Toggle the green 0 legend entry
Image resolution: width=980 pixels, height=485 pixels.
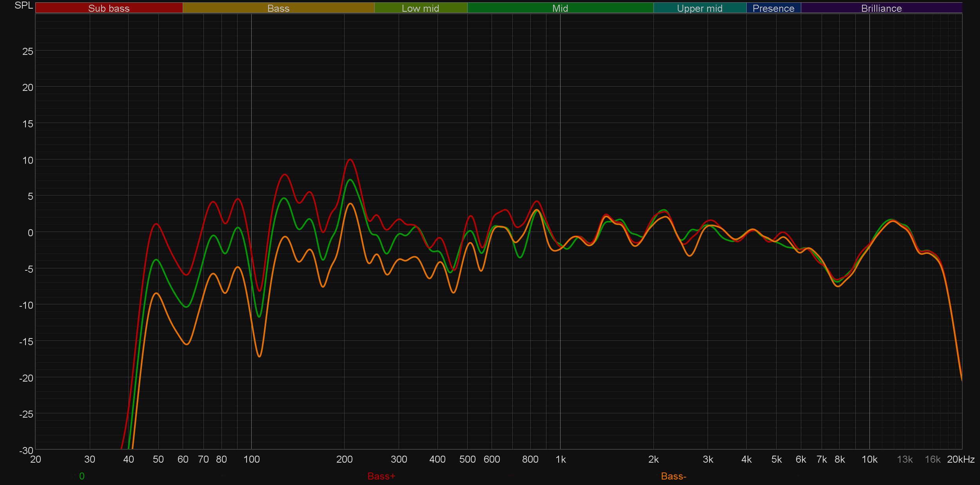[x=82, y=476]
